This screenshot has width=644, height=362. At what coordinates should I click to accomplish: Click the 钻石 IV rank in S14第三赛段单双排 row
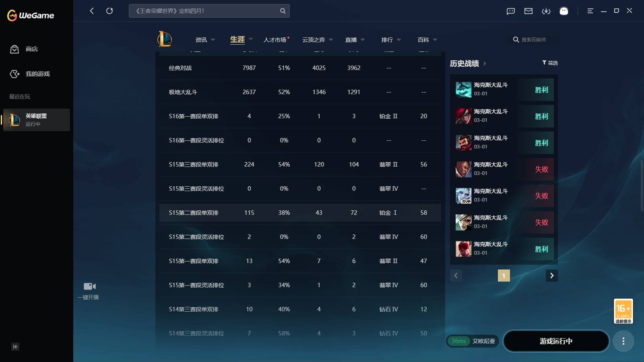[x=389, y=309]
